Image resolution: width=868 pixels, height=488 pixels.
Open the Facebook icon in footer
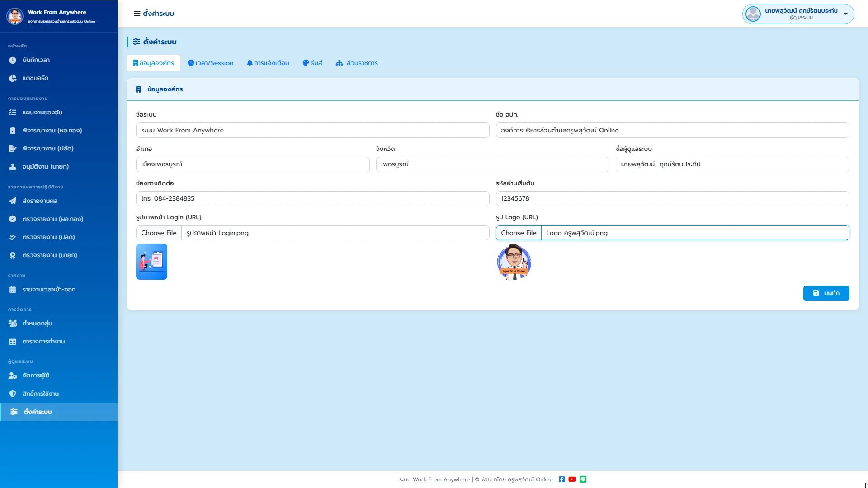tap(561, 479)
